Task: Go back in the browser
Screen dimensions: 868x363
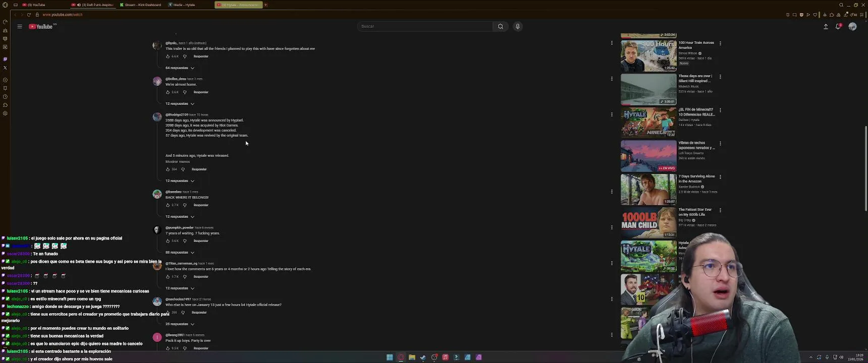Action: click(15, 15)
